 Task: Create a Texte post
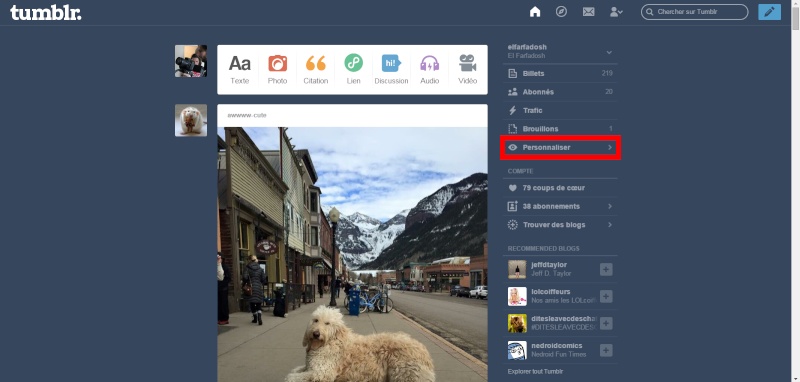[x=240, y=69]
